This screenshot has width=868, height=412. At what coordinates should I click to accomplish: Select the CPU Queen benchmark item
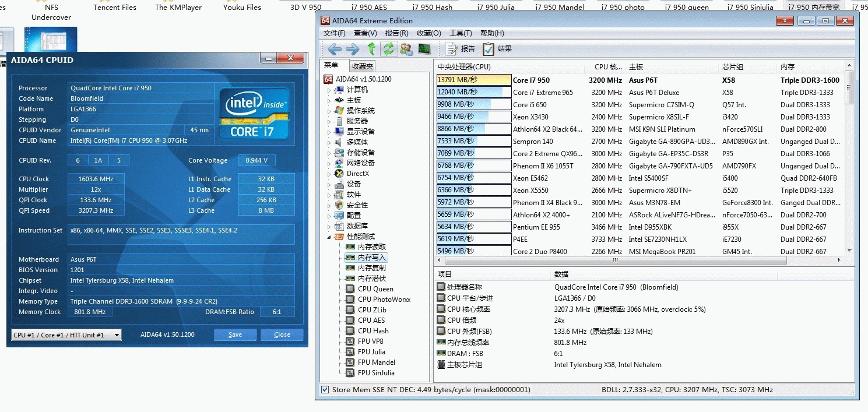point(375,289)
